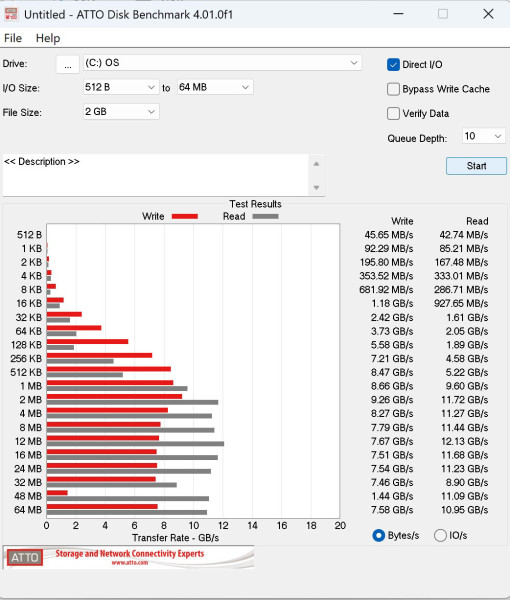This screenshot has width=510, height=600.
Task: Click the write value 7.58 GB/s
Action: (x=392, y=510)
